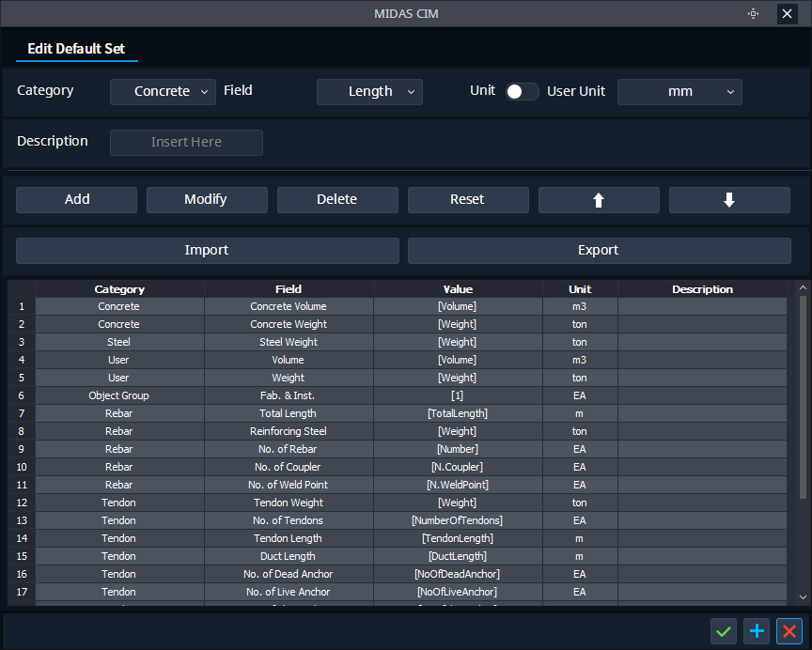Viewport: 812px width, 650px height.
Task: Select the No. of Rebar field cell
Action: point(289,449)
